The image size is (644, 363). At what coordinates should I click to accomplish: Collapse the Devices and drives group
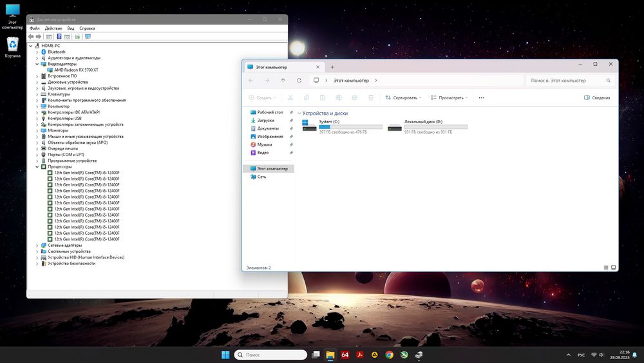[299, 113]
